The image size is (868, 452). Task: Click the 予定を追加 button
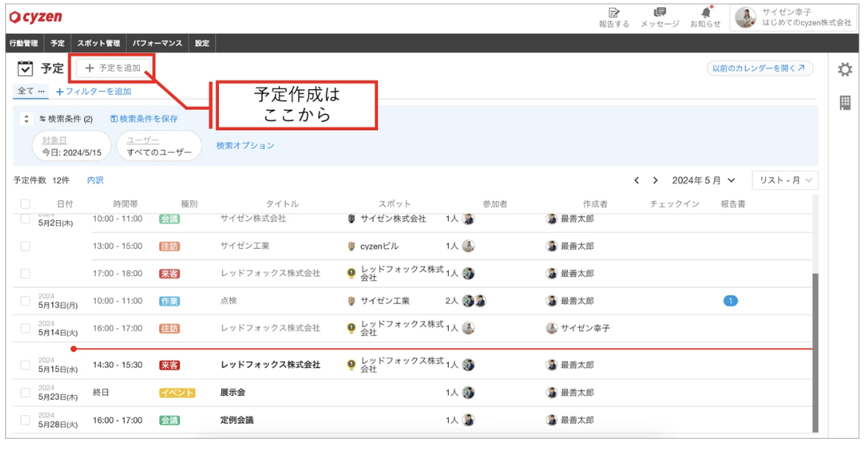113,68
